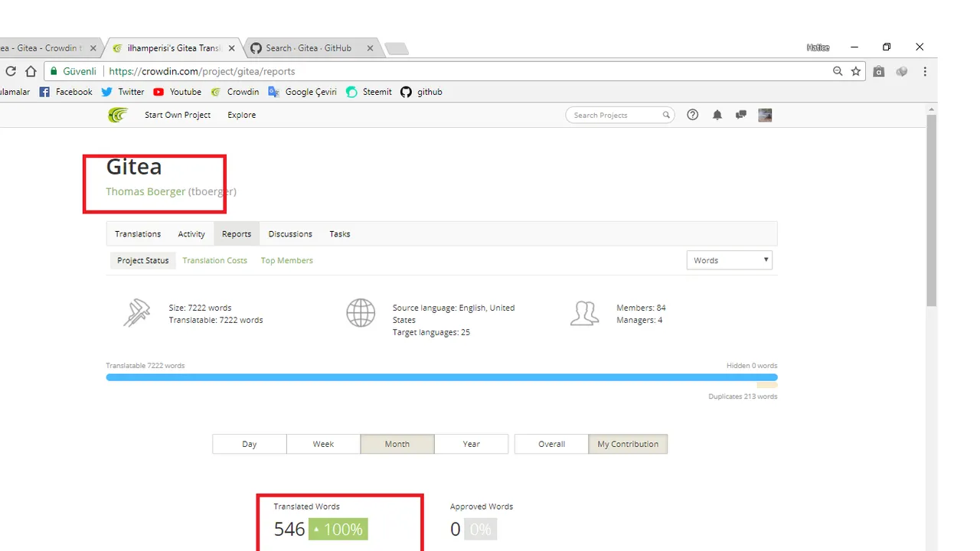Open Youtube bookmark

[x=177, y=92]
